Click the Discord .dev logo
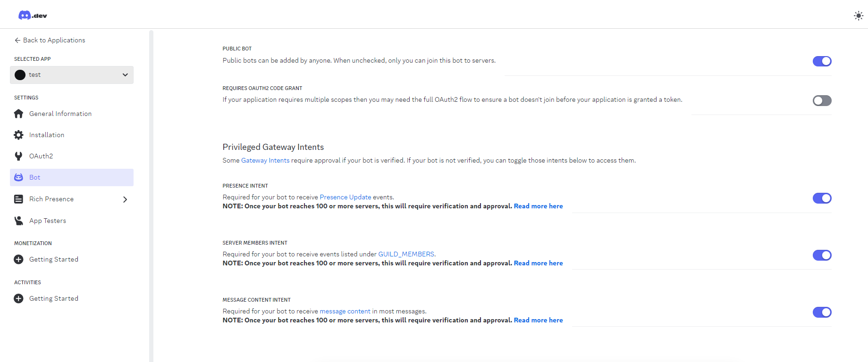The image size is (868, 362). click(x=33, y=16)
